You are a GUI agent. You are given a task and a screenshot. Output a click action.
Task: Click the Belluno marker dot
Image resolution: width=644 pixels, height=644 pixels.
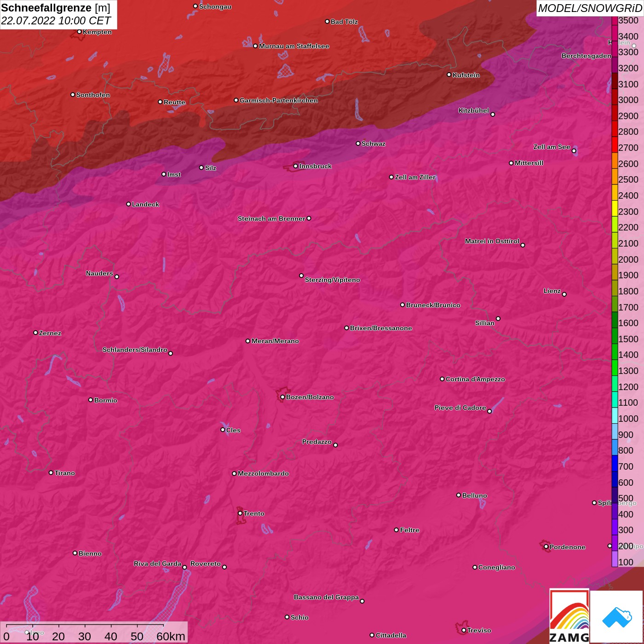pos(458,495)
